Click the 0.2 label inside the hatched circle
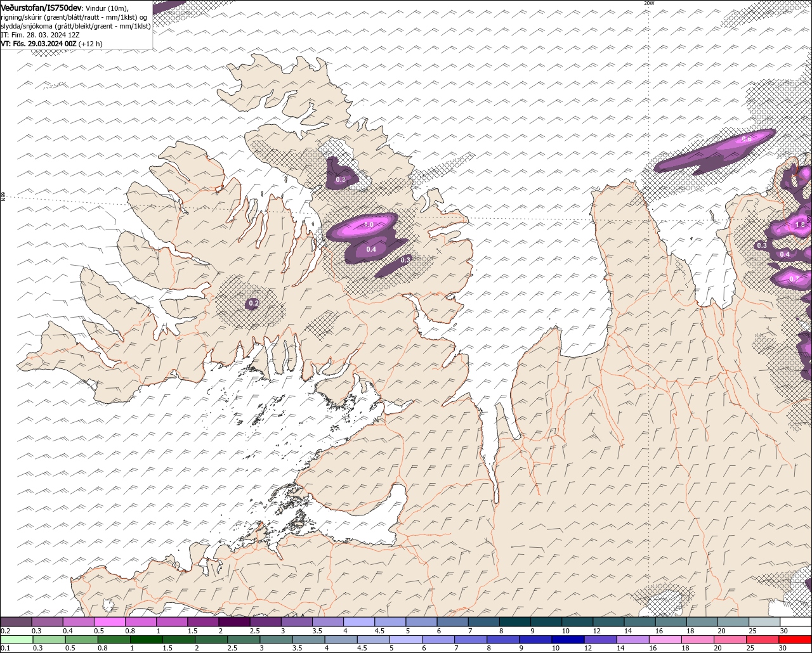Image resolution: width=812 pixels, height=653 pixels. [x=253, y=304]
